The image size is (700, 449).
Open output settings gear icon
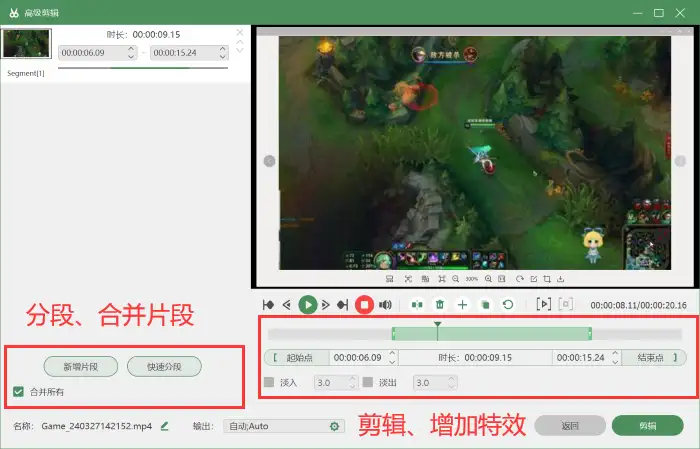[334, 426]
